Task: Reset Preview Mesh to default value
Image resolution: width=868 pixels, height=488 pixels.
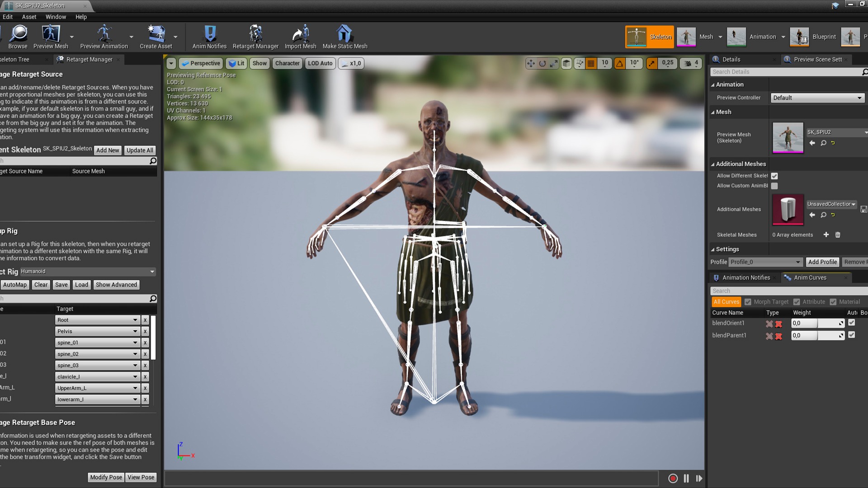Action: 833,143
